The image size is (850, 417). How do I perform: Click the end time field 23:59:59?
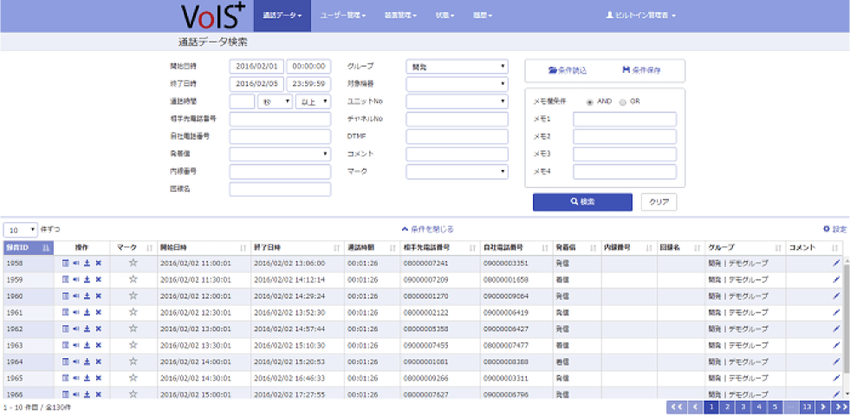(308, 84)
